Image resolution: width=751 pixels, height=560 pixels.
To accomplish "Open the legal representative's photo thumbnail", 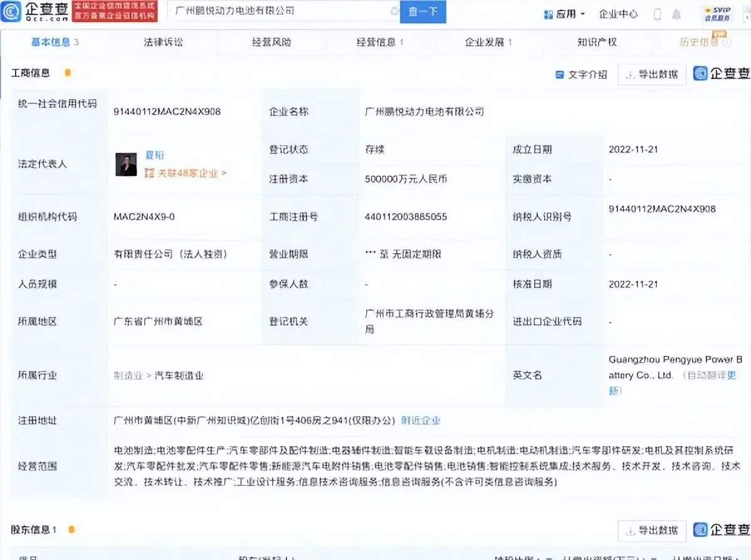I will (x=126, y=164).
